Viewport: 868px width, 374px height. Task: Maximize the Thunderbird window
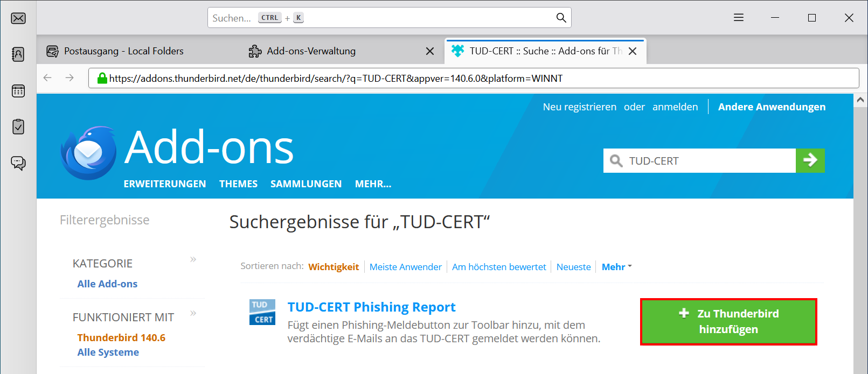(812, 18)
